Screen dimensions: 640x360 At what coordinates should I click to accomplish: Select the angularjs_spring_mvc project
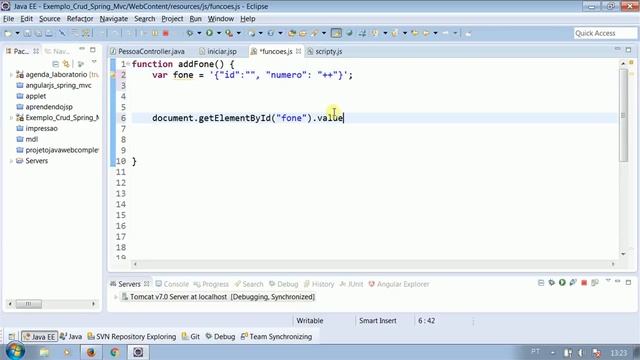point(54,85)
